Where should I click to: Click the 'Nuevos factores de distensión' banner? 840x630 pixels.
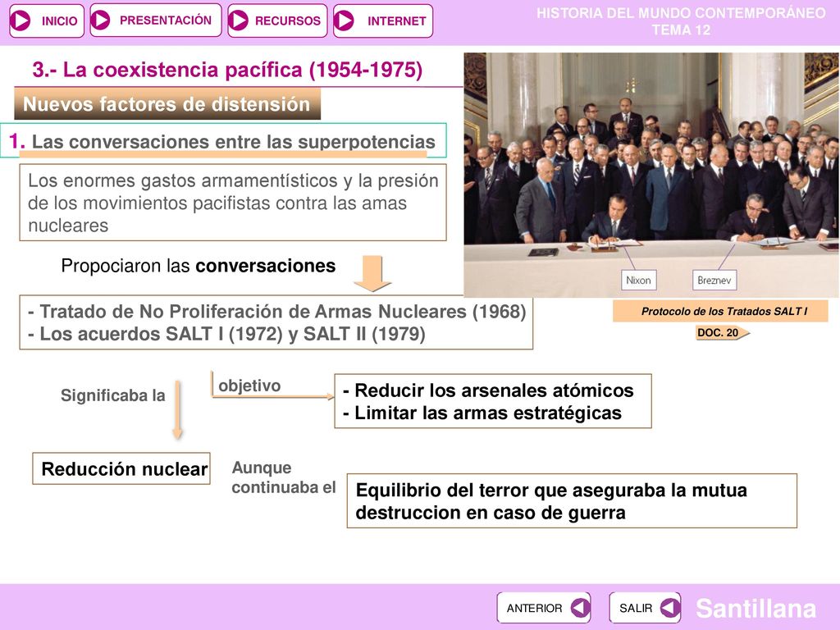click(167, 104)
